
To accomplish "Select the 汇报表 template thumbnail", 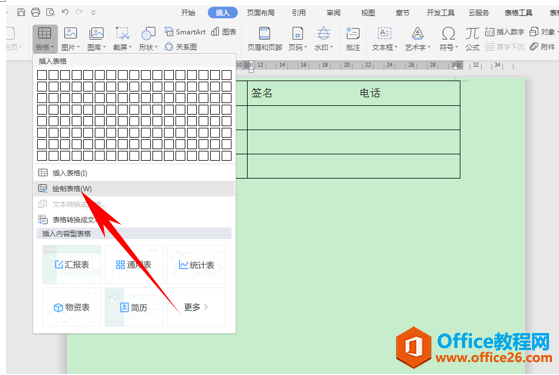I will 72,264.
